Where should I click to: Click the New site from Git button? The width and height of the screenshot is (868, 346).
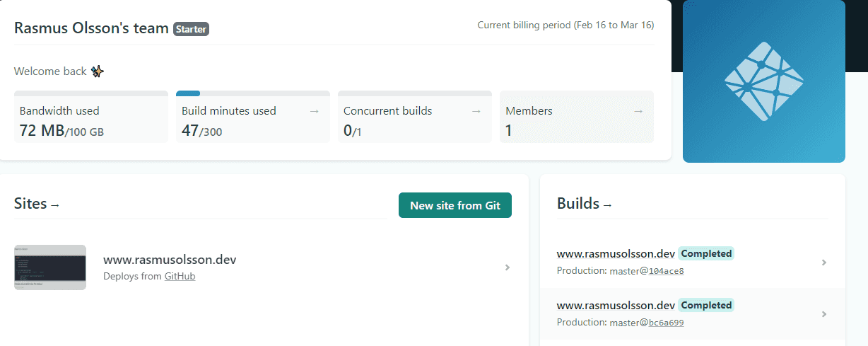click(x=455, y=205)
